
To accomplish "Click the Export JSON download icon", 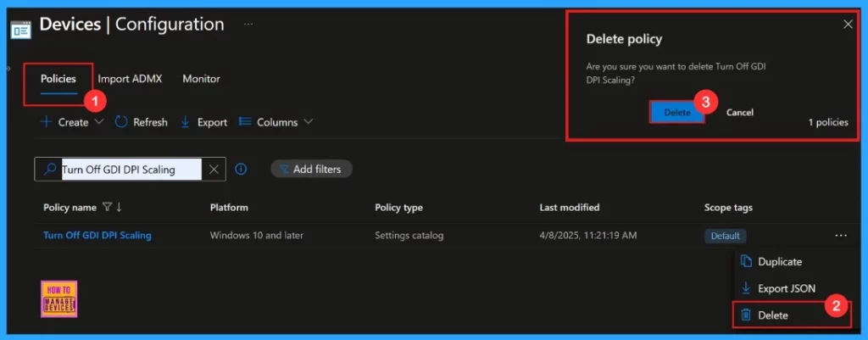I will pos(746,288).
